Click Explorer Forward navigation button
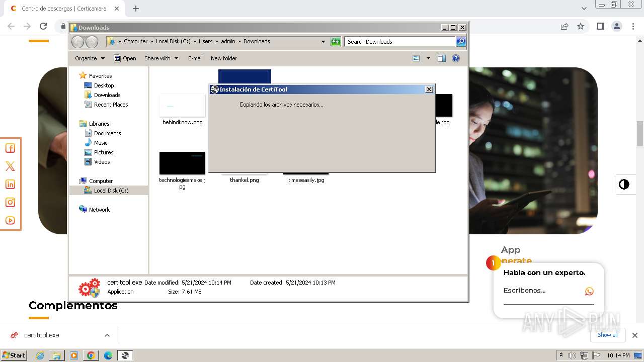Screen dimensions: 644x362 pyautogui.click(x=92, y=42)
